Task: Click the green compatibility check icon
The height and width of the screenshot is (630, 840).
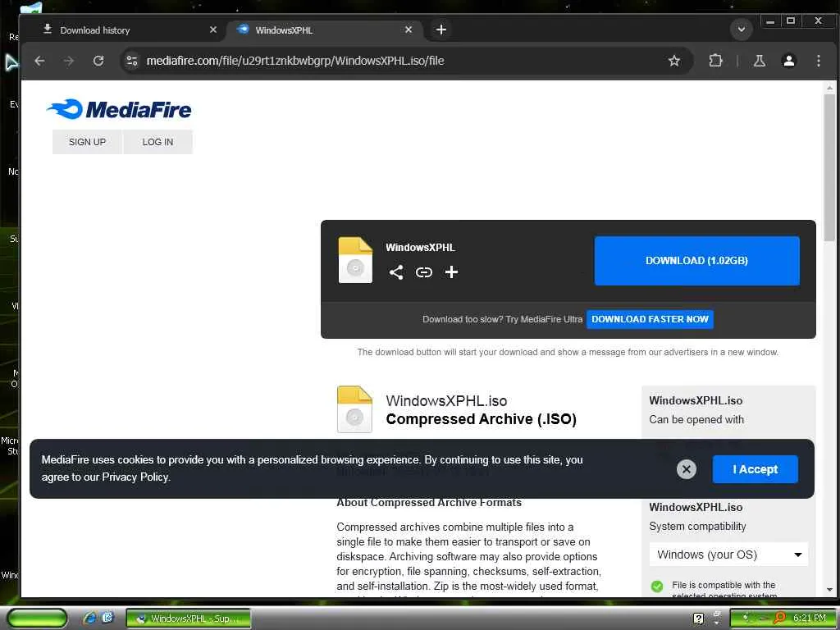Action: click(657, 587)
